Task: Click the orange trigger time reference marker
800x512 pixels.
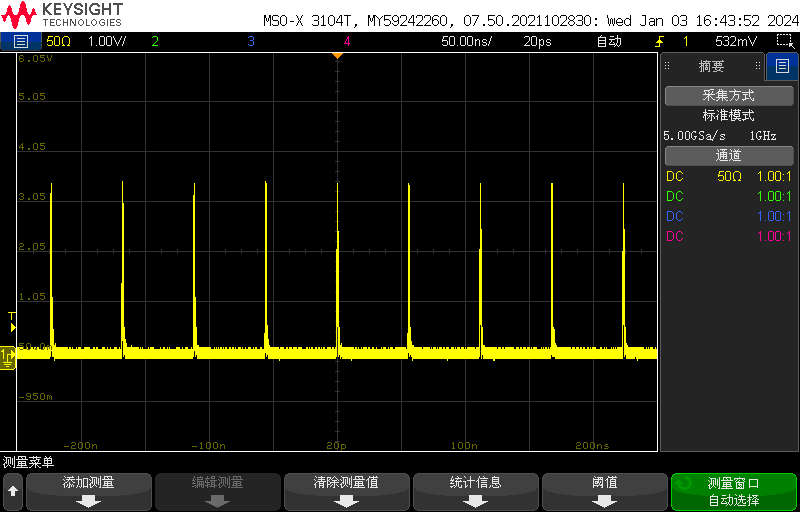Action: point(337,55)
